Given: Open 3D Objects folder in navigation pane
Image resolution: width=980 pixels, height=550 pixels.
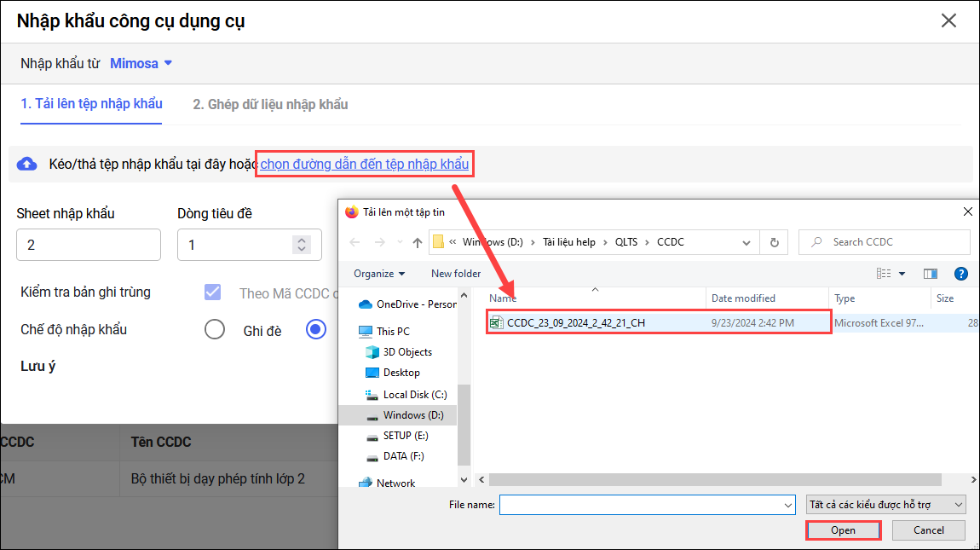Looking at the screenshot, I should (x=398, y=351).
